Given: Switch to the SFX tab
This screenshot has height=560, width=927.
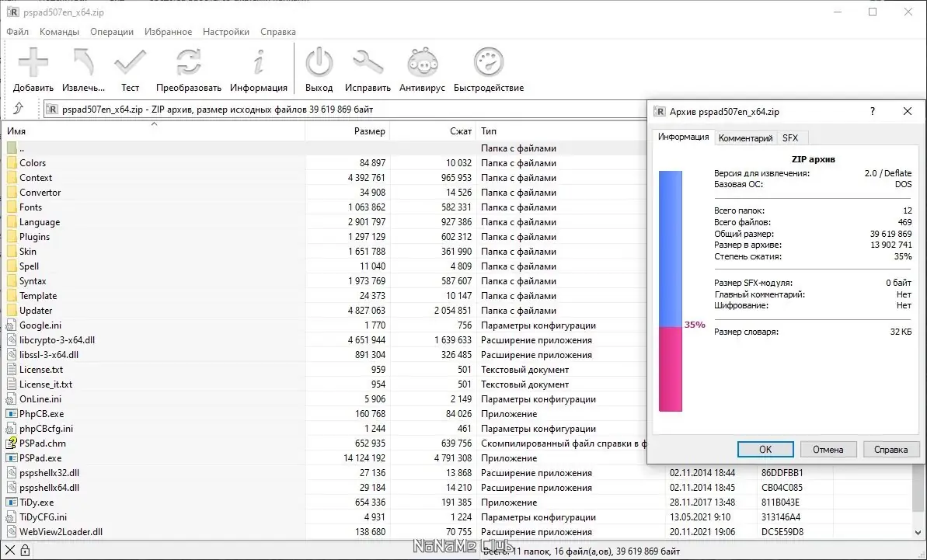Looking at the screenshot, I should coord(790,138).
